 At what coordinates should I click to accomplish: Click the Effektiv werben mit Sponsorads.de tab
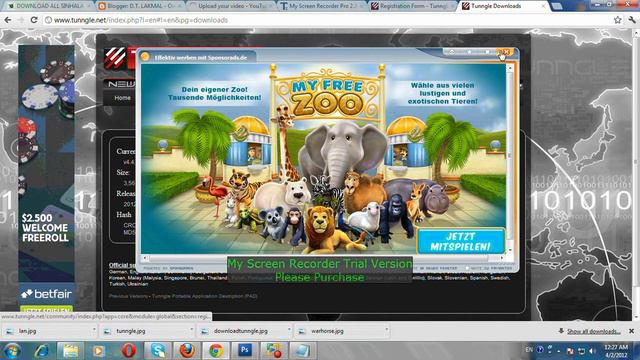tap(200, 58)
